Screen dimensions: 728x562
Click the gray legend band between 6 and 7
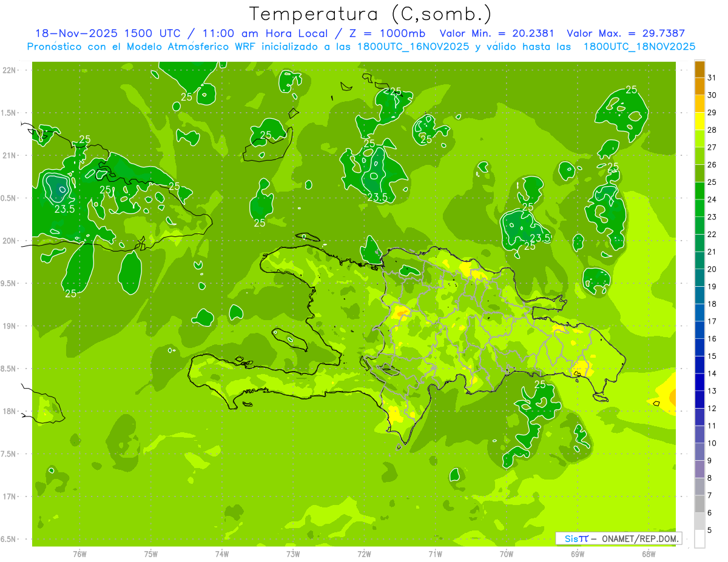click(699, 504)
